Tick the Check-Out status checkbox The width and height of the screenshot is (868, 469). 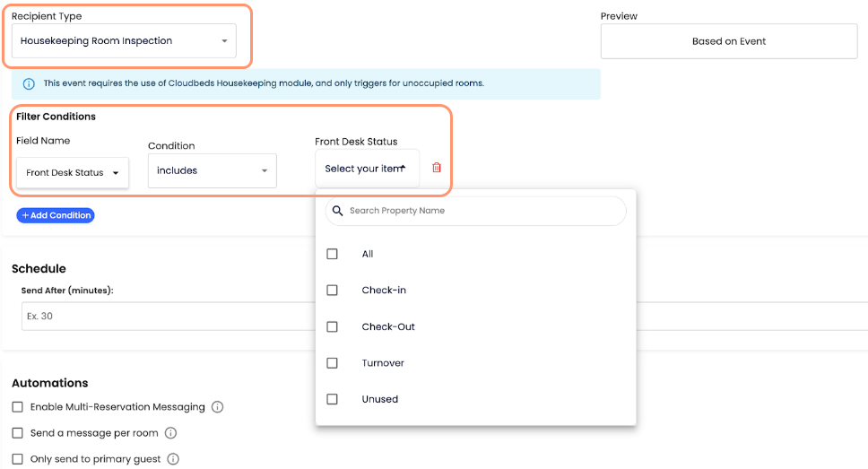(x=332, y=326)
